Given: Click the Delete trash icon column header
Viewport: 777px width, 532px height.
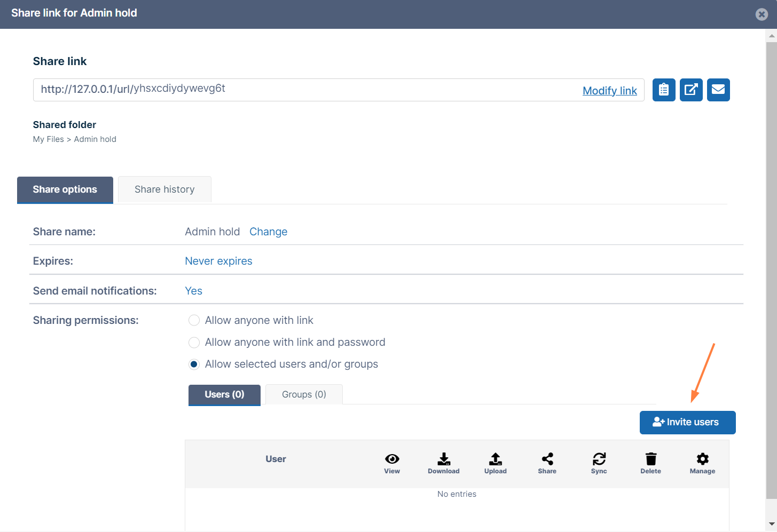Looking at the screenshot, I should click(x=650, y=463).
